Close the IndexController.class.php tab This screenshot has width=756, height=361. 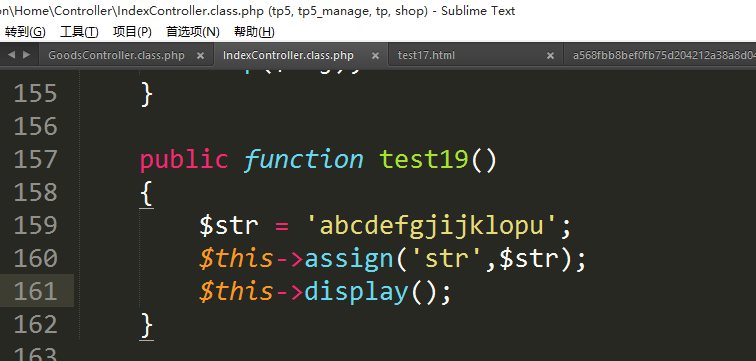pos(375,56)
